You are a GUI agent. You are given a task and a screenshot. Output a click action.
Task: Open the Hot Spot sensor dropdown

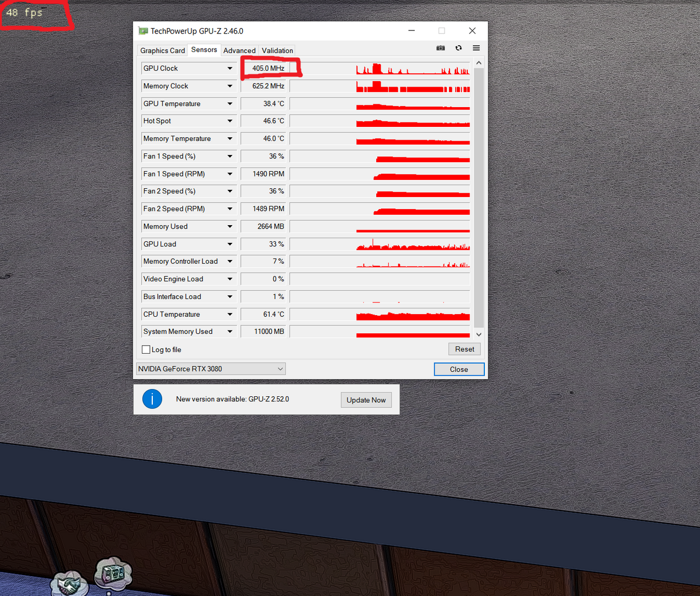point(230,121)
